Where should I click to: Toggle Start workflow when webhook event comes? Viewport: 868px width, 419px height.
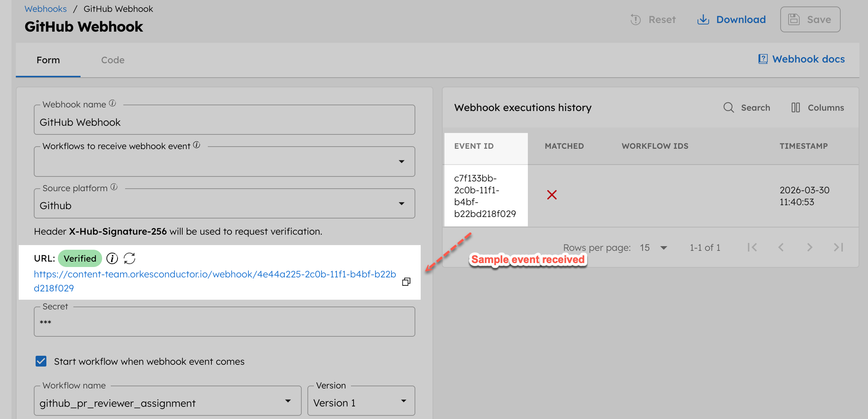(41, 361)
